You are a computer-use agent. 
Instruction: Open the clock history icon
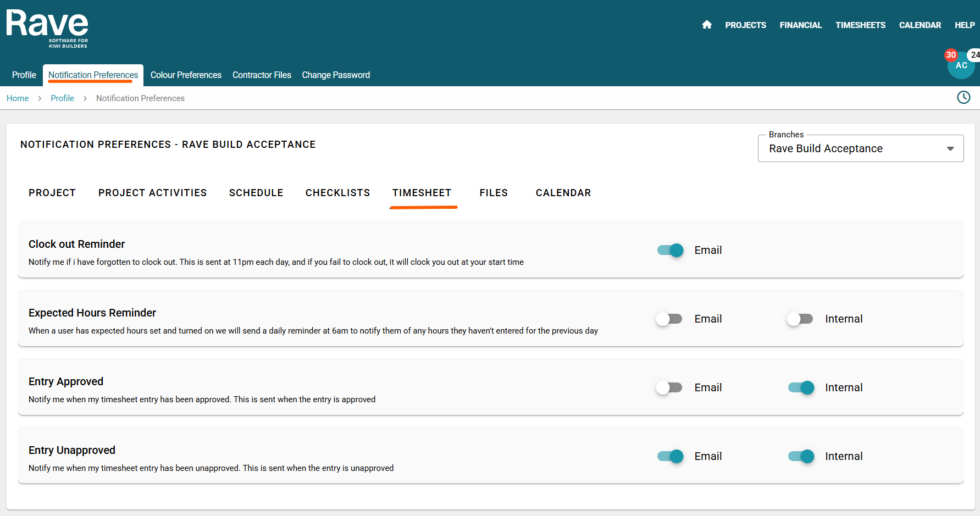964,98
